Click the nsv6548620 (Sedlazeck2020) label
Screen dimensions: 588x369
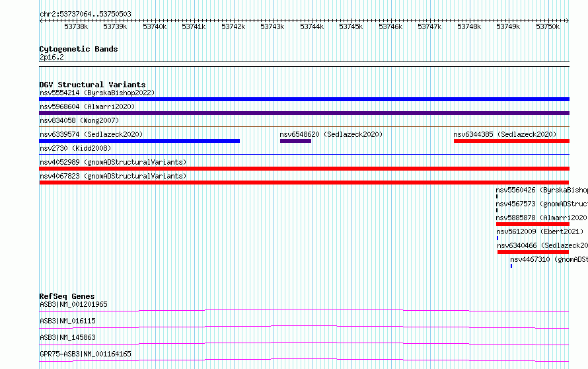tap(331, 134)
